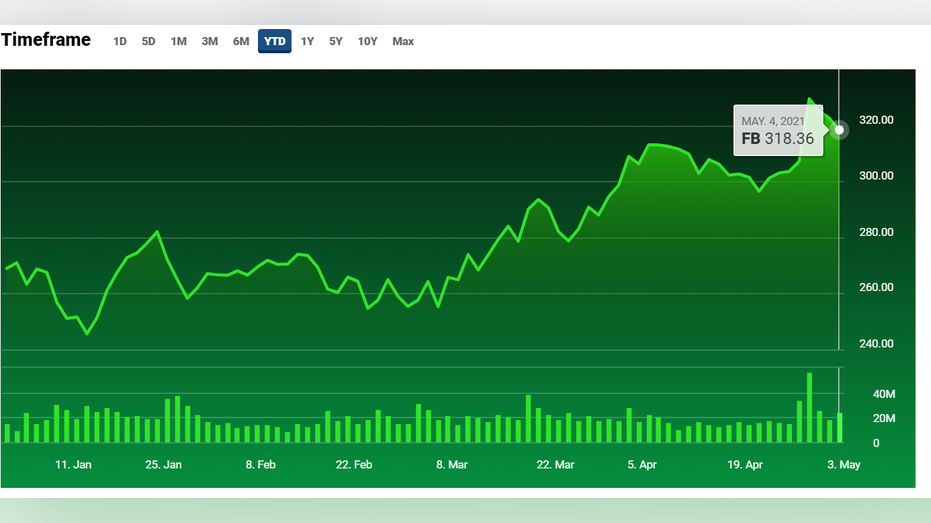The width and height of the screenshot is (931, 523).
Task: Switch to 1M timeframe
Action: 179,42
